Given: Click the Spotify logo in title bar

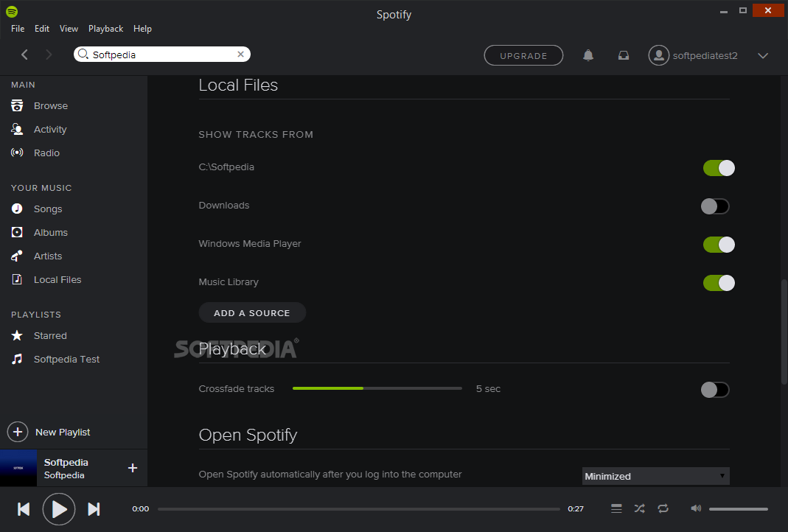Looking at the screenshot, I should point(12,11).
